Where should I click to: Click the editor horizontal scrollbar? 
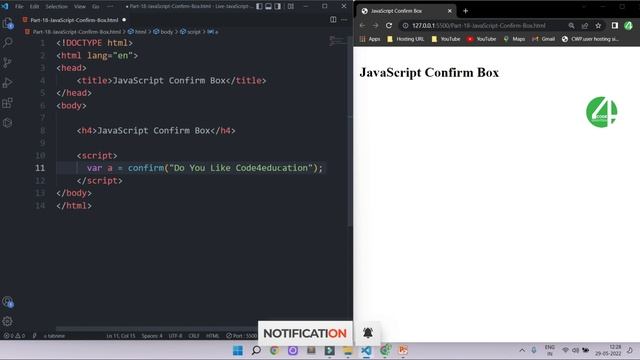157,329
